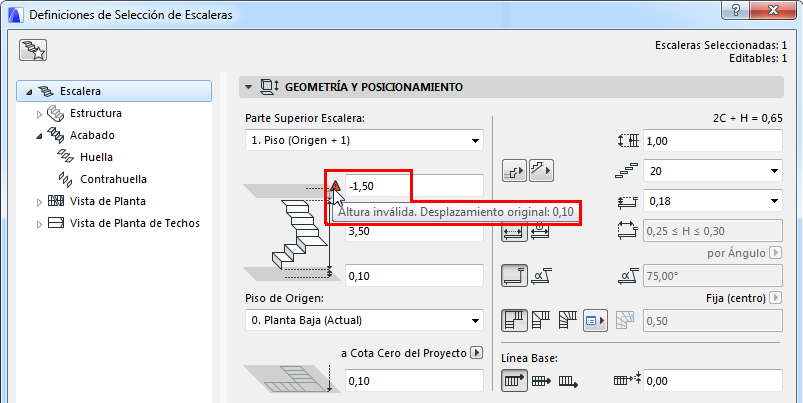Click the stair height field showing 3,50
The height and width of the screenshot is (403, 803).
pyautogui.click(x=414, y=231)
